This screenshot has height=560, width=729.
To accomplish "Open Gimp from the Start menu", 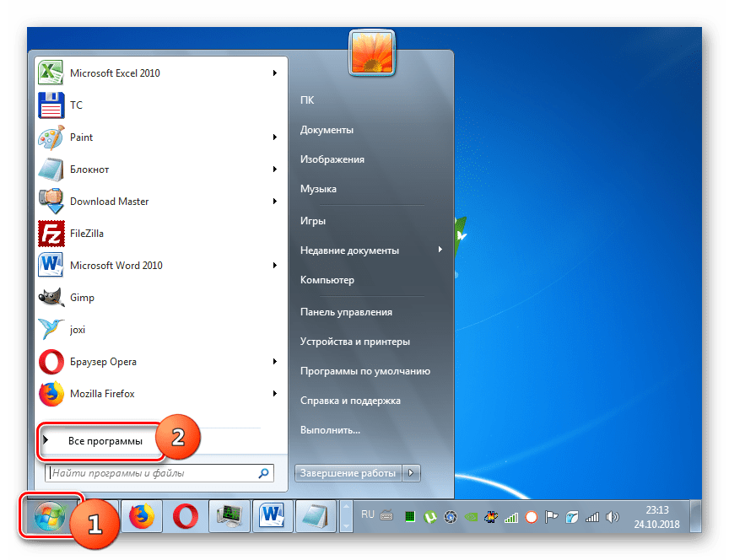I will (x=82, y=298).
